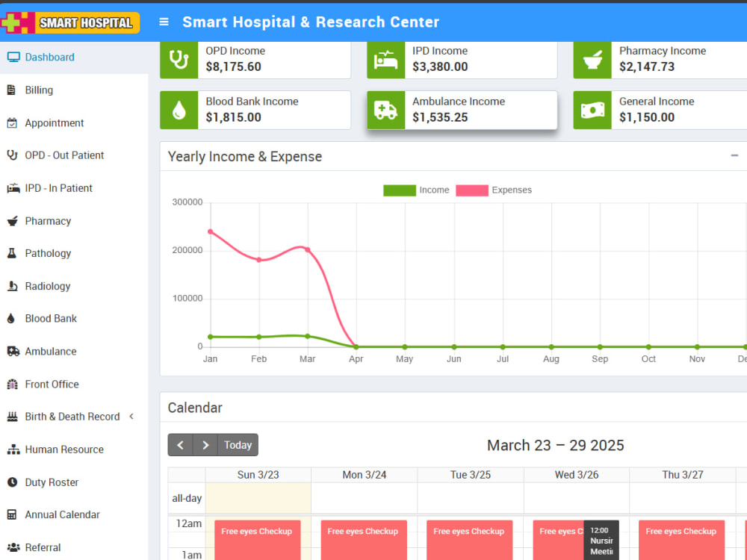
Task: Open the Ambulance Income card
Action: coord(462,110)
